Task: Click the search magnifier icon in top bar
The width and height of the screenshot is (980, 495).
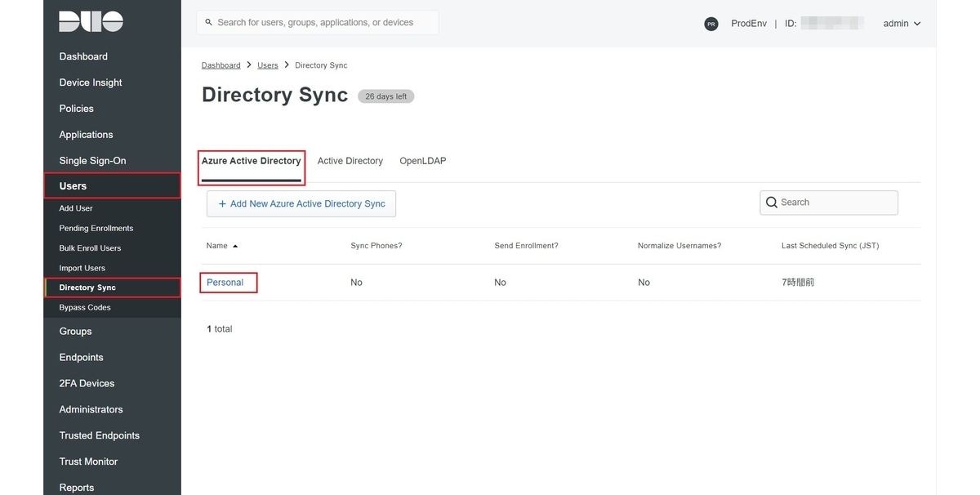Action: [x=208, y=23]
